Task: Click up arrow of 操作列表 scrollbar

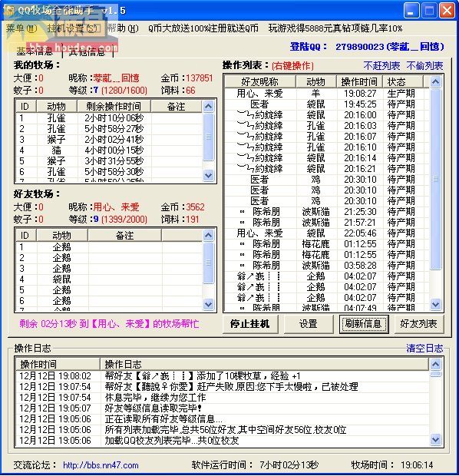Action: pyautogui.click(x=436, y=82)
